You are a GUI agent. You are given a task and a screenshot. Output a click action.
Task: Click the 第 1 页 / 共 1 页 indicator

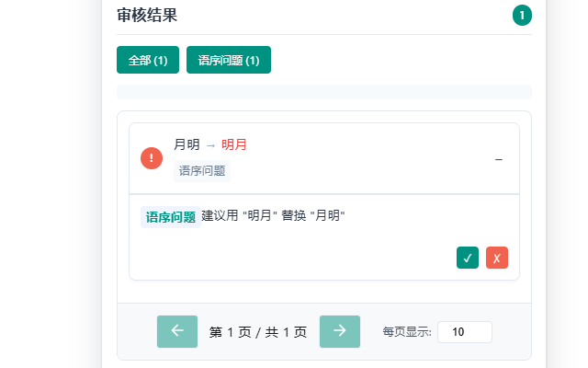coord(258,332)
